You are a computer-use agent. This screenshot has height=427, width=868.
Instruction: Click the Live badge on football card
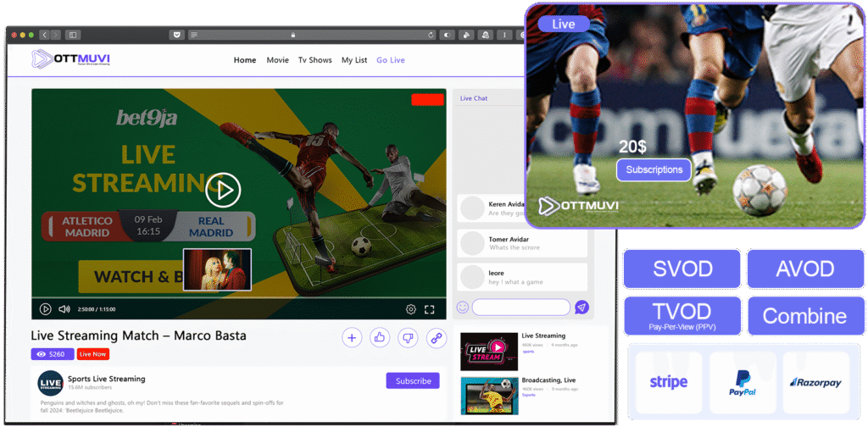[x=564, y=24]
